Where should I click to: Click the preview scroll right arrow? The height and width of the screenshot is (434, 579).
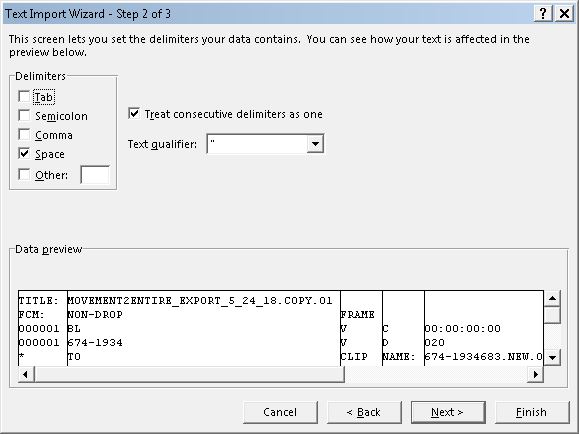click(535, 375)
